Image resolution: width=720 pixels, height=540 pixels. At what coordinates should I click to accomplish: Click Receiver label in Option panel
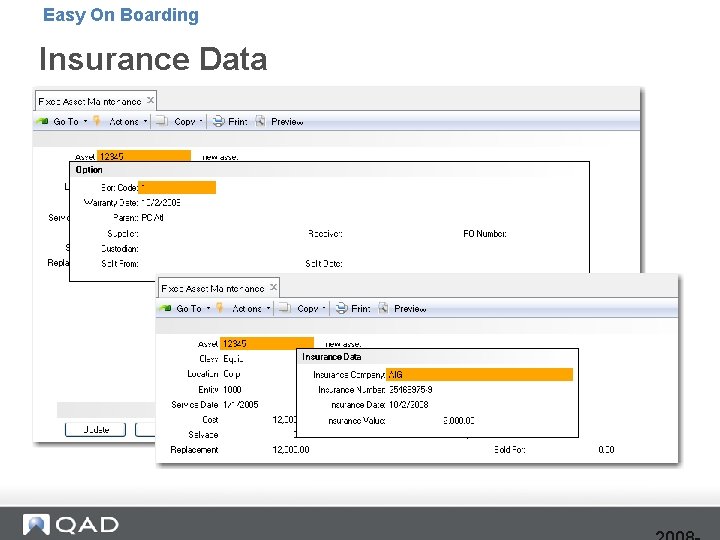pos(325,234)
